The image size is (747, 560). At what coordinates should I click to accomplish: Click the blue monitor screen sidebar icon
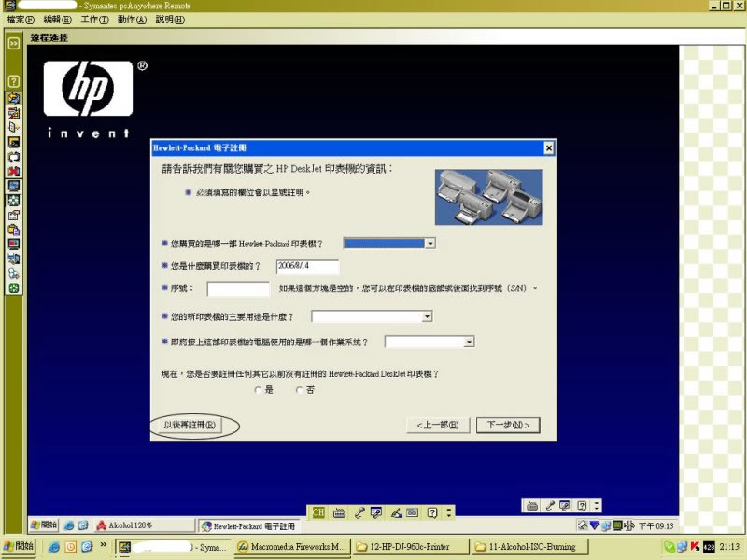pos(14,186)
